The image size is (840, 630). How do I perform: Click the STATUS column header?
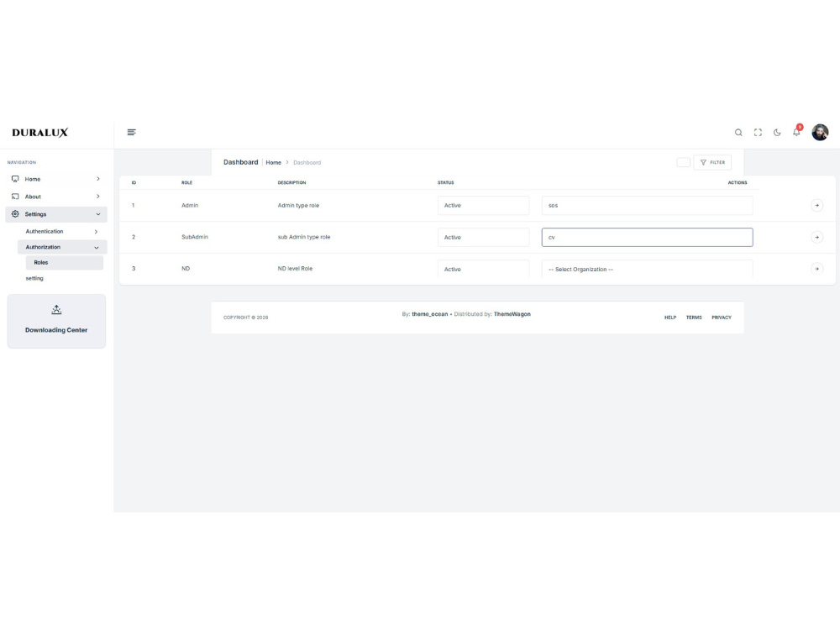coord(445,182)
